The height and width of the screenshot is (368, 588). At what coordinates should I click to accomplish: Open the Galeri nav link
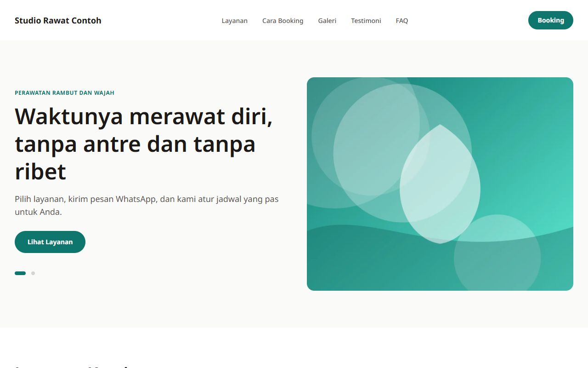point(327,21)
